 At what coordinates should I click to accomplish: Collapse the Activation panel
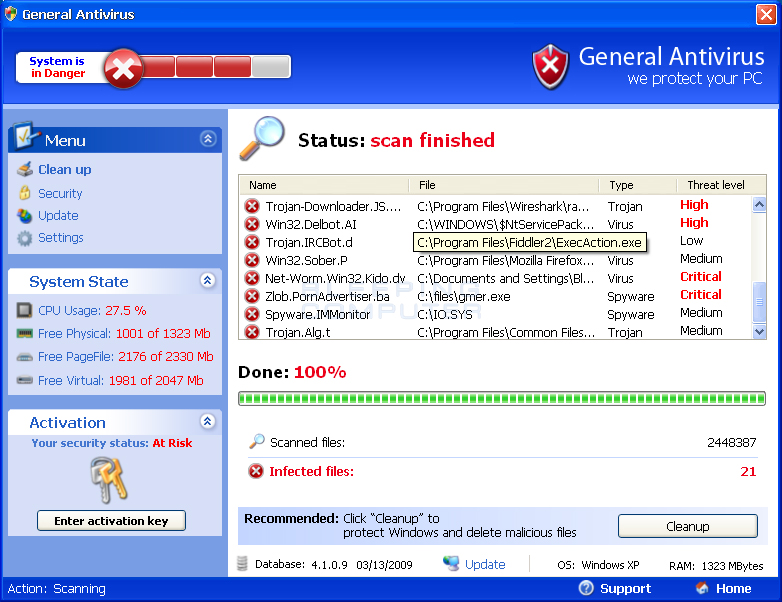coord(208,421)
